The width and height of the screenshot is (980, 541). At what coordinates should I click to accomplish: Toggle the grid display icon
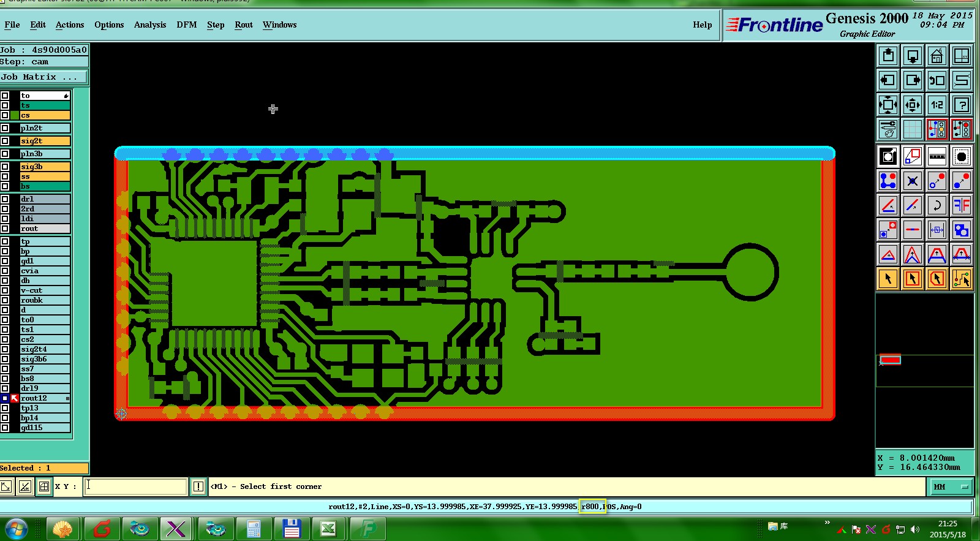913,129
